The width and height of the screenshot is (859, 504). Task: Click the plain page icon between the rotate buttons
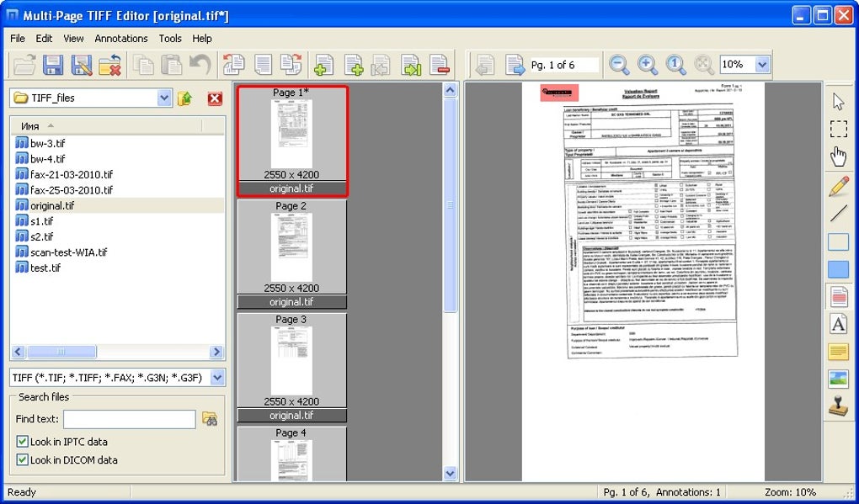(x=263, y=65)
